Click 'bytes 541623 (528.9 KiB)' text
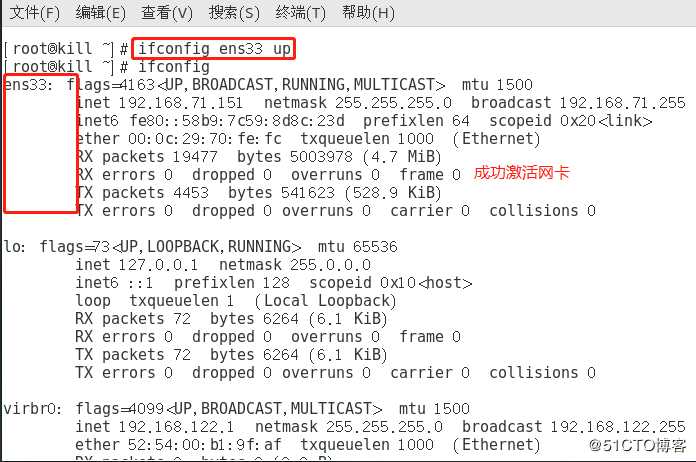 (335, 193)
